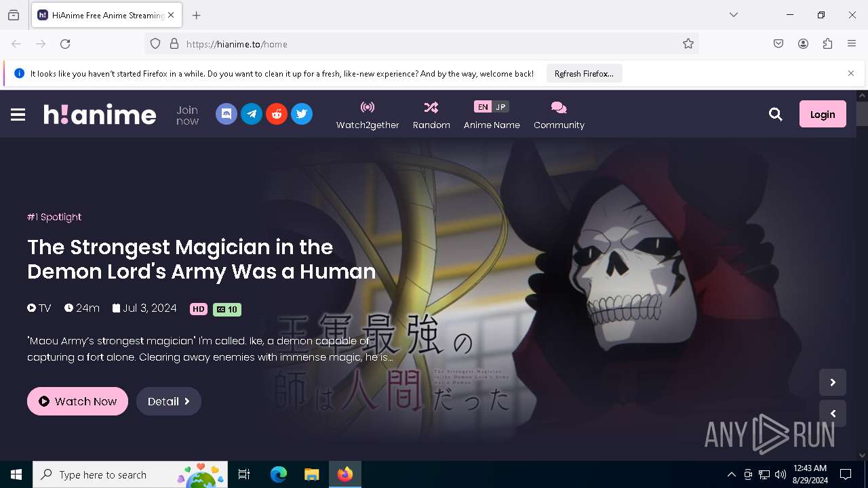
Task: Click the Firefox info icon in notification
Action: (x=19, y=74)
